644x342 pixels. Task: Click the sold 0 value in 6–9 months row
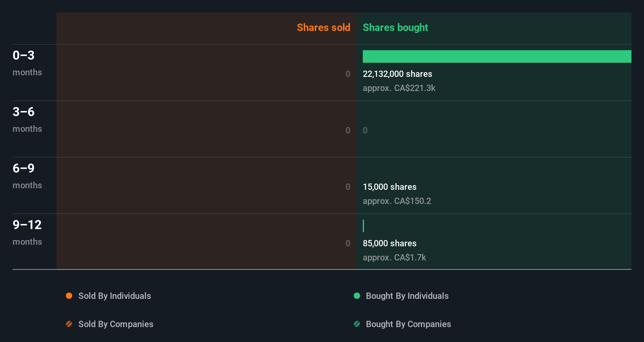(x=348, y=187)
